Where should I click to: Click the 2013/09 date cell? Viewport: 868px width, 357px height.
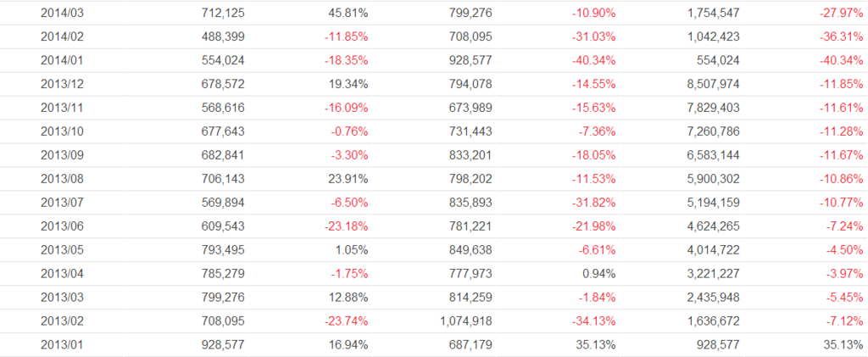click(x=61, y=155)
